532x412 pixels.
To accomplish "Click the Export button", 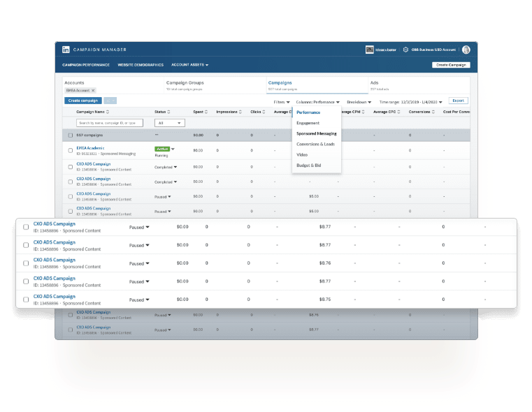I will point(458,101).
